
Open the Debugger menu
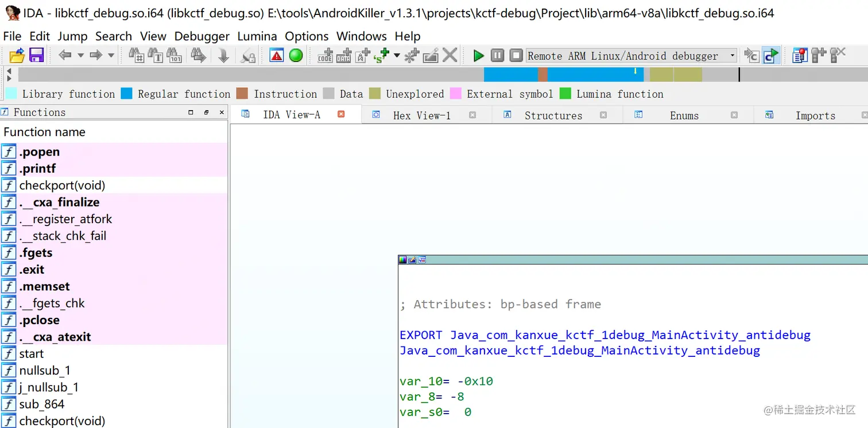click(202, 36)
